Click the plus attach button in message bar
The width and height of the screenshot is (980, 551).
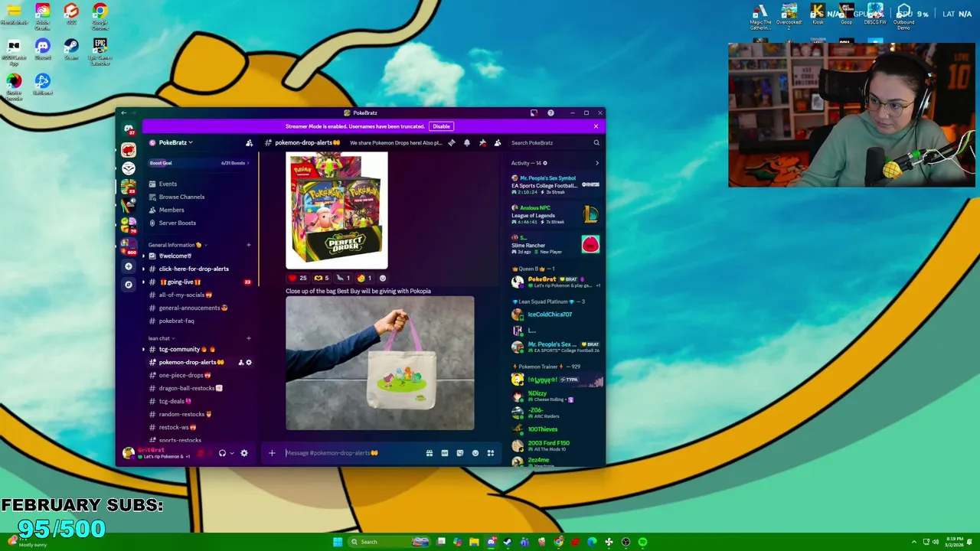272,453
